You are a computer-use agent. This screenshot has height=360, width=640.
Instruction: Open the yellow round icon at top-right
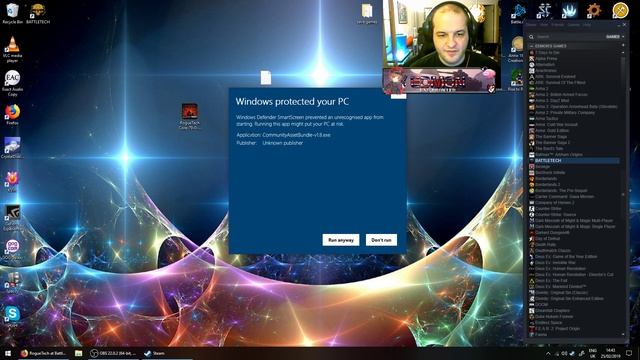pyautogui.click(x=620, y=11)
